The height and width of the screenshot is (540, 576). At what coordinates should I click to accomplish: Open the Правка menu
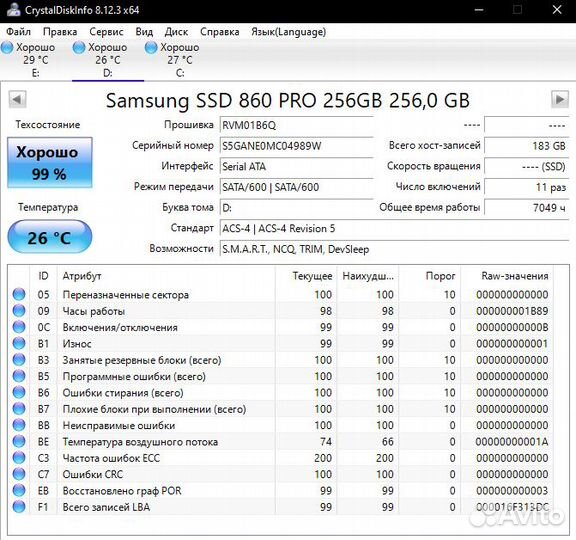point(60,32)
